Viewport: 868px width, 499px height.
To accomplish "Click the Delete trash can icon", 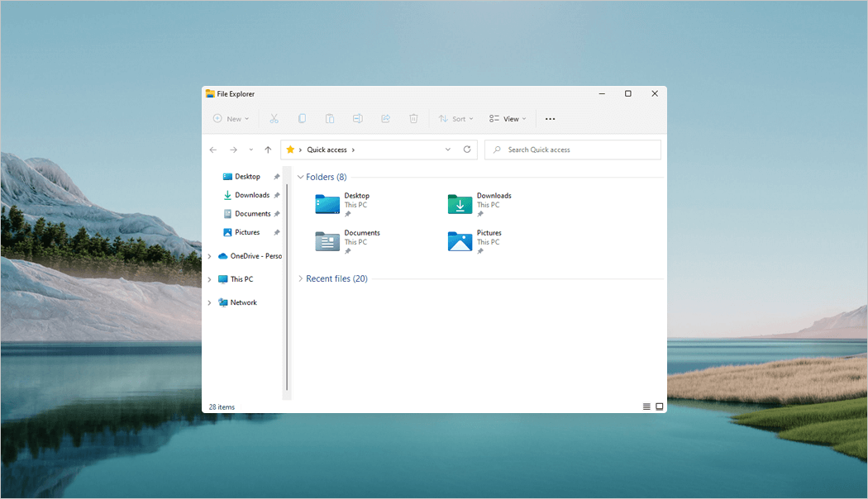I will coord(413,119).
